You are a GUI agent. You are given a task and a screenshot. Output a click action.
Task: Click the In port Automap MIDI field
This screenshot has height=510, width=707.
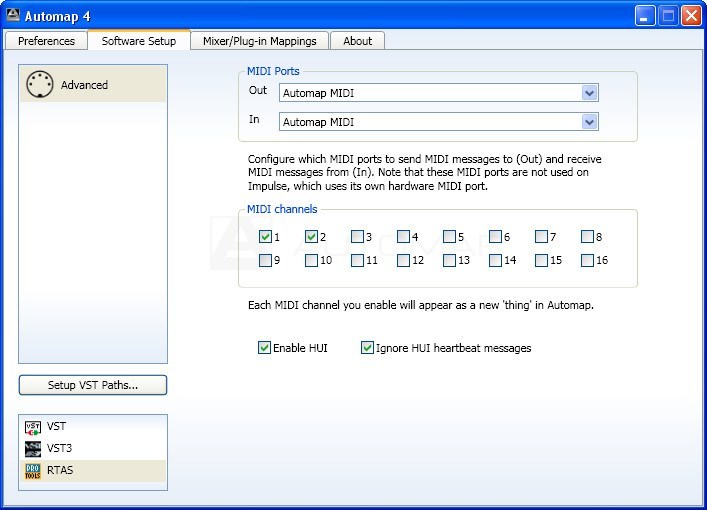(439, 122)
